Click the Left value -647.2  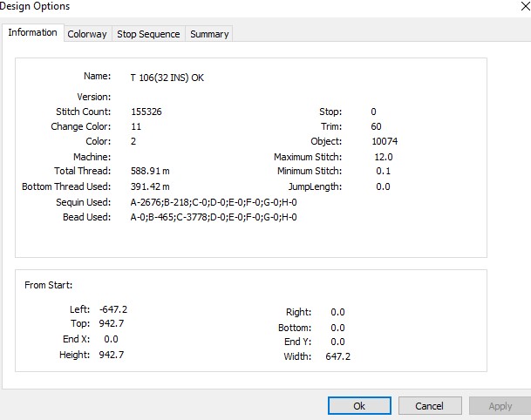[113, 309]
